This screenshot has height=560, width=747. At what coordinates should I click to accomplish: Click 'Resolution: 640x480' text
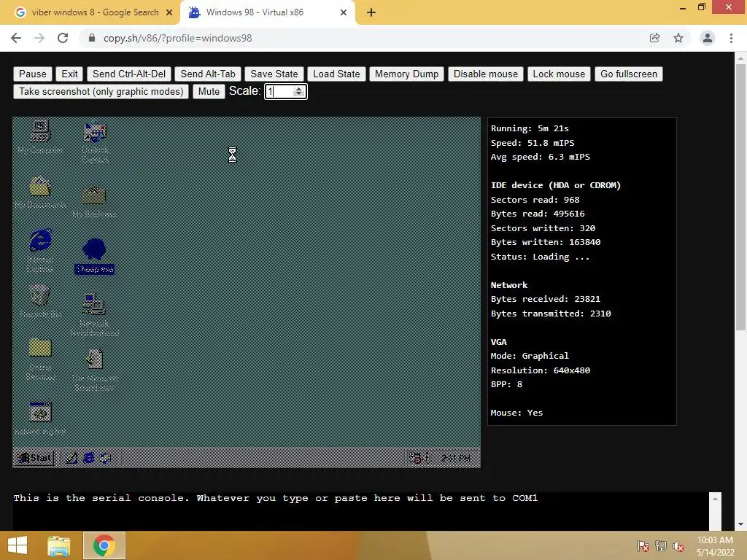coord(541,370)
